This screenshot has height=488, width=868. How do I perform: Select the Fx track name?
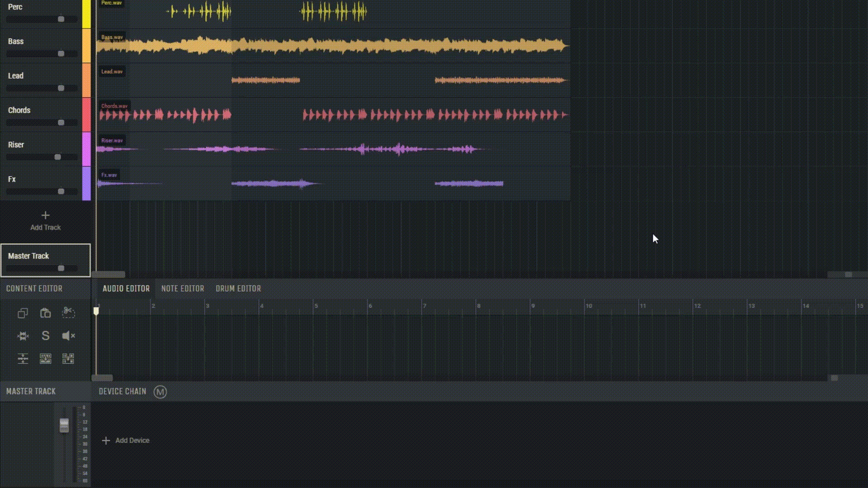pyautogui.click(x=12, y=179)
